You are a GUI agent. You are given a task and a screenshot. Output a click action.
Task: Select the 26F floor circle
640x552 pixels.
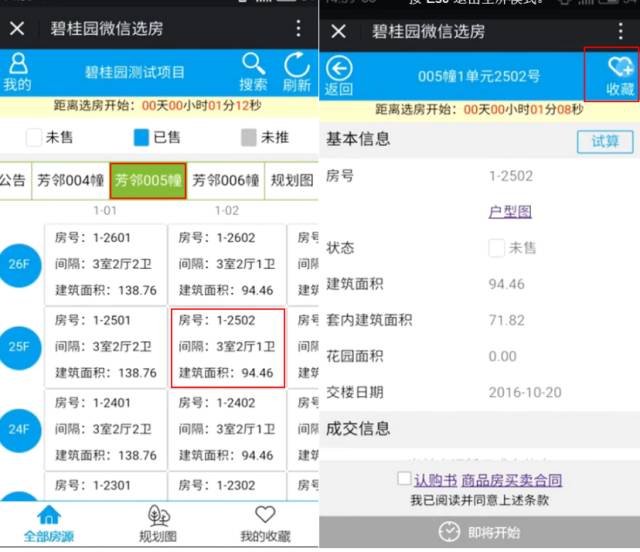click(x=19, y=265)
